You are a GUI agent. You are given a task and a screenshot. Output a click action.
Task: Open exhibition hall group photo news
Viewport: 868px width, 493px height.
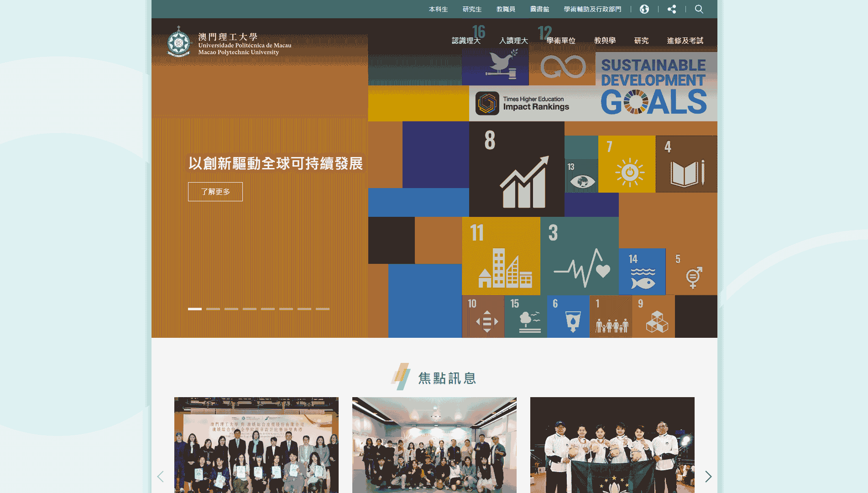pos(434,445)
